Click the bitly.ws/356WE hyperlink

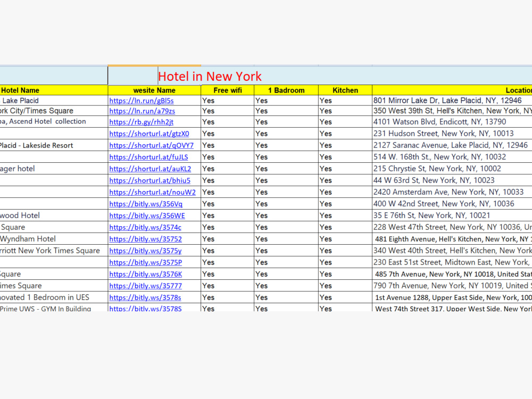tap(147, 215)
